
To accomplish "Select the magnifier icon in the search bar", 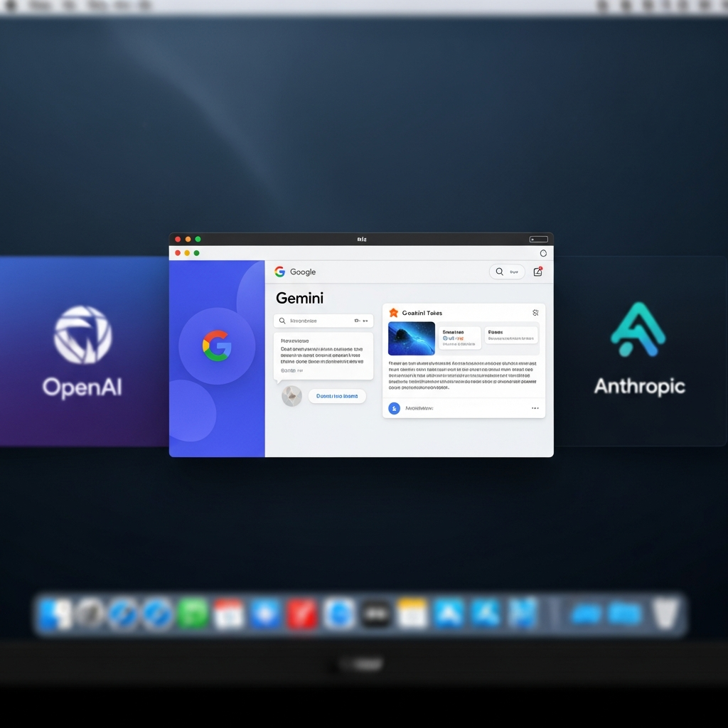I will coord(283,321).
